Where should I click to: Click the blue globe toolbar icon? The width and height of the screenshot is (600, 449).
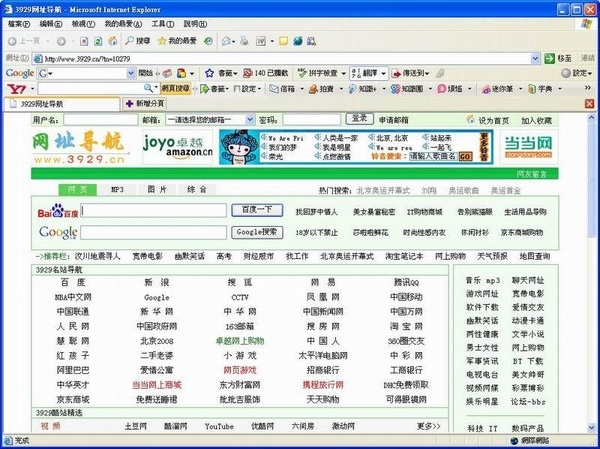pos(298,41)
